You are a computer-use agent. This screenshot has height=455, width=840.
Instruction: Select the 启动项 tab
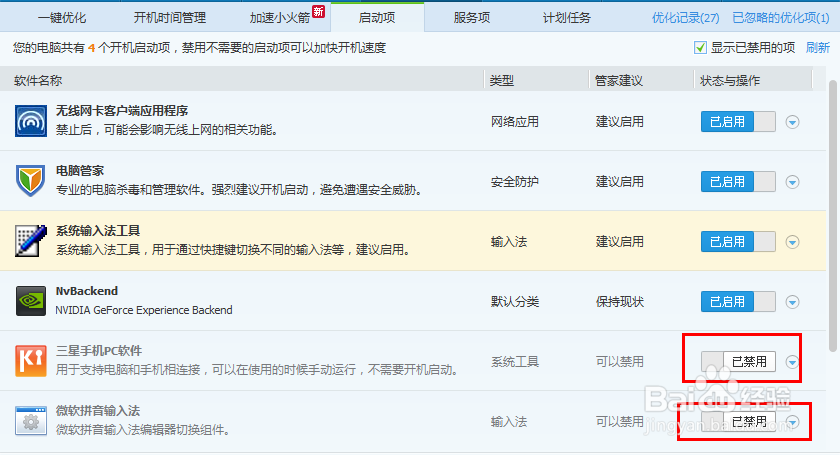click(x=377, y=18)
